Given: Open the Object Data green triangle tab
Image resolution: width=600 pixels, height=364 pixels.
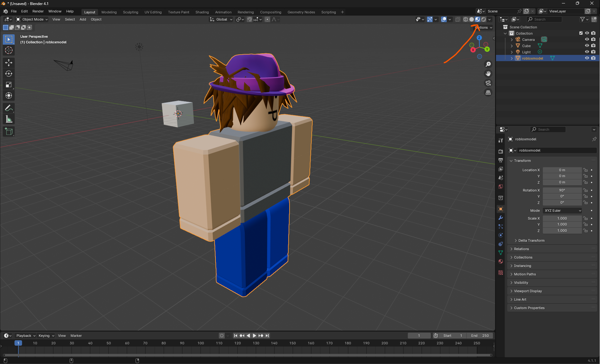Looking at the screenshot, I should pos(501,253).
